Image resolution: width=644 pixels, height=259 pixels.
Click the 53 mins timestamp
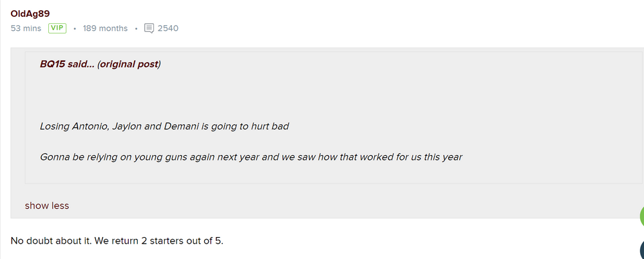tap(26, 28)
